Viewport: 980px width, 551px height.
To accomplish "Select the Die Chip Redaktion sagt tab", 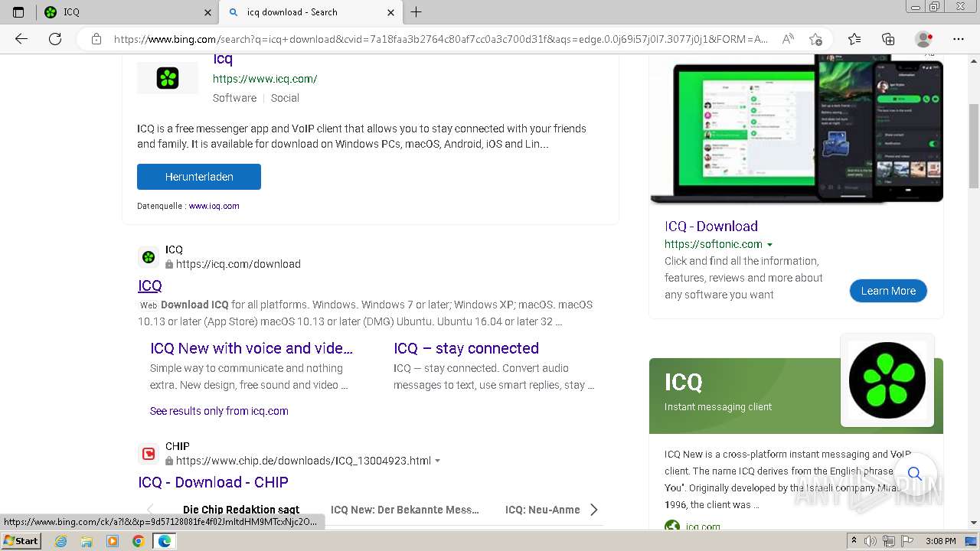I will pos(241,510).
